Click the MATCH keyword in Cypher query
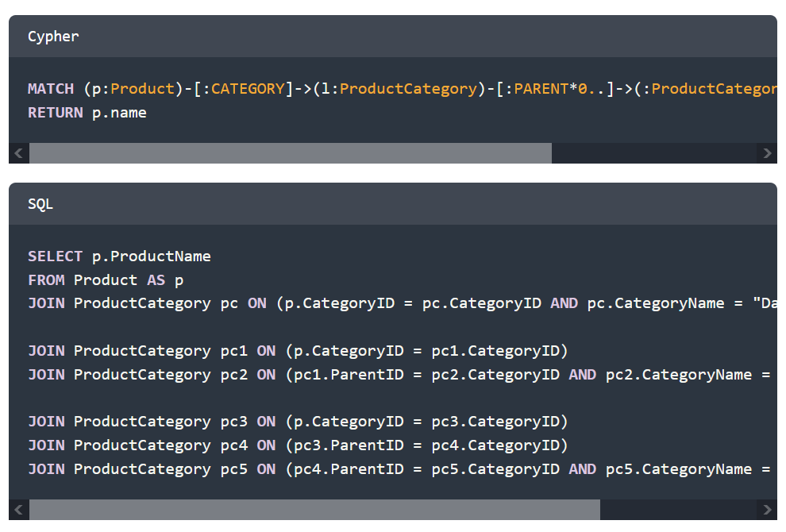The height and width of the screenshot is (532, 786). tap(51, 89)
